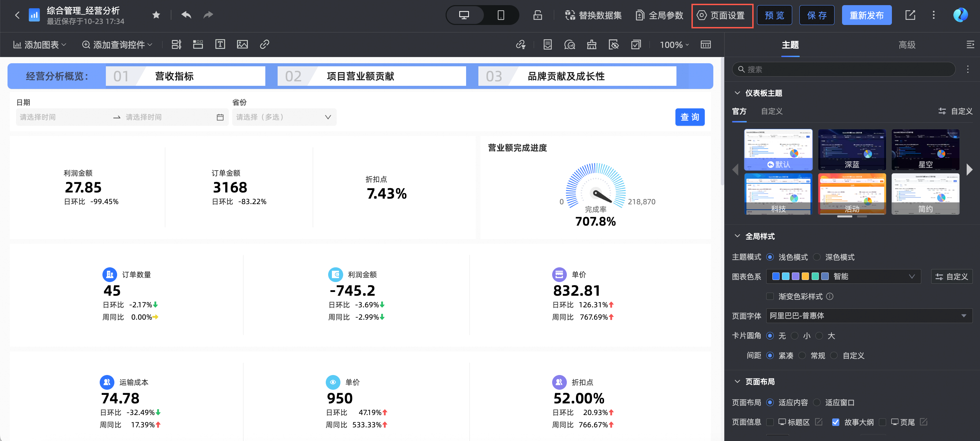This screenshot has width=980, height=441.
Task: Click the 重新发布 button
Action: click(x=866, y=15)
